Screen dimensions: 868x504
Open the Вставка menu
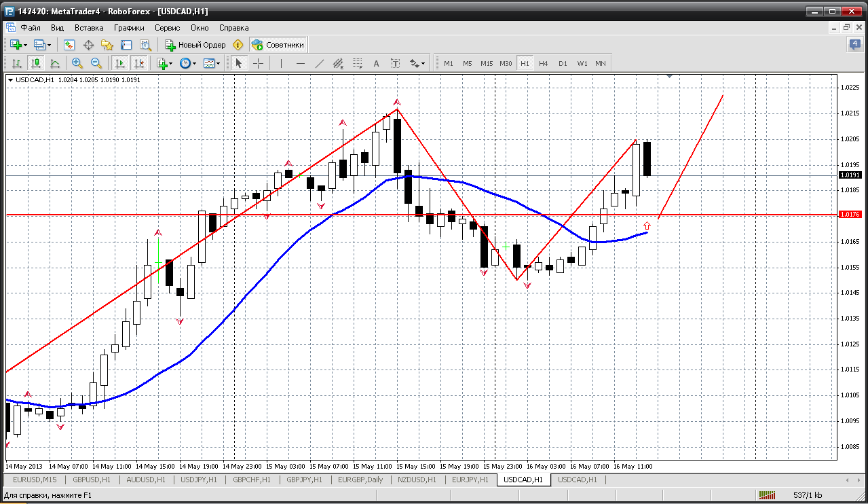pos(89,28)
